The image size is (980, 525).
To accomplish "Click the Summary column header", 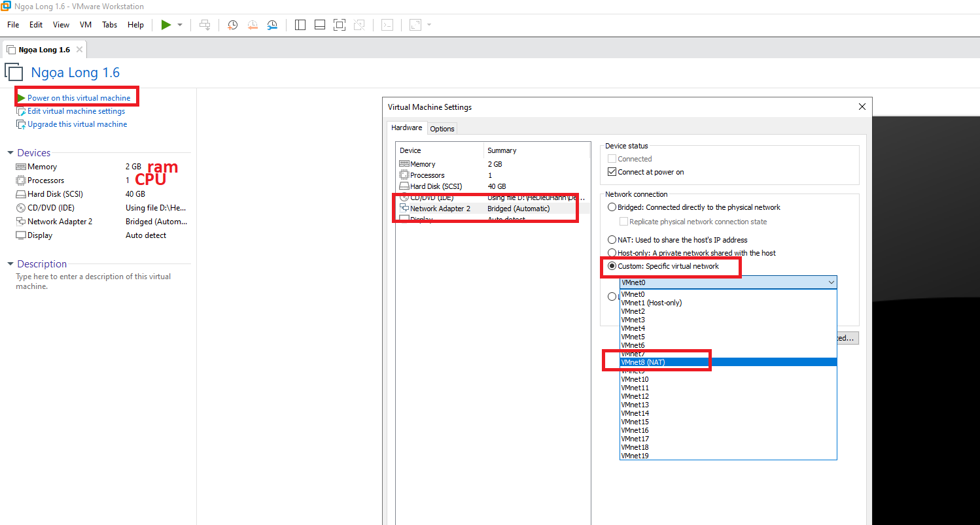I will click(536, 150).
